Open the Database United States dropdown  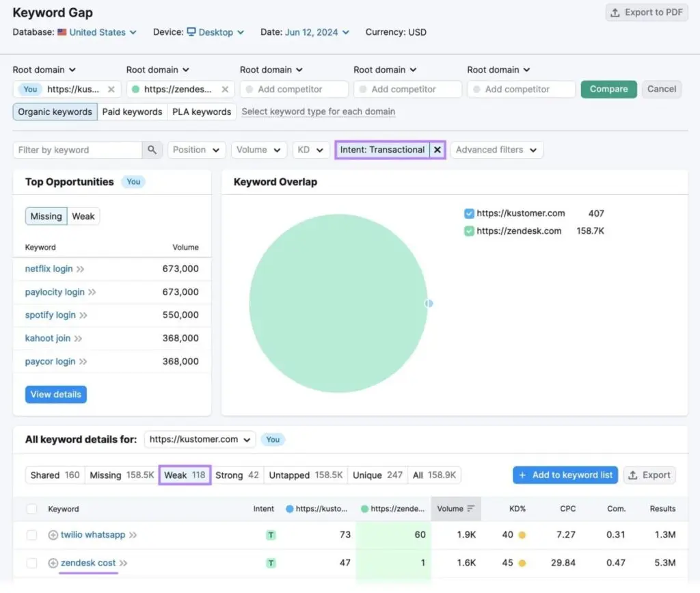click(x=103, y=32)
